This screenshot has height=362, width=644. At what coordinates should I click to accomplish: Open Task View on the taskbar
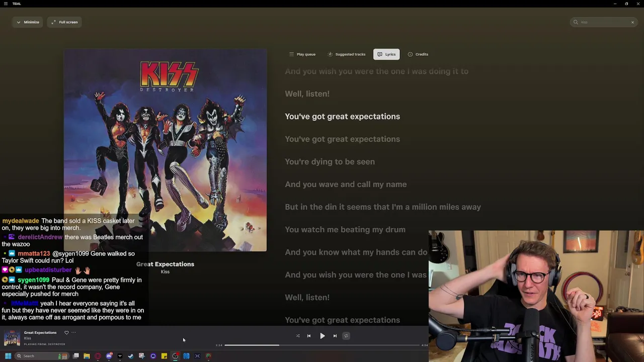coord(76,356)
